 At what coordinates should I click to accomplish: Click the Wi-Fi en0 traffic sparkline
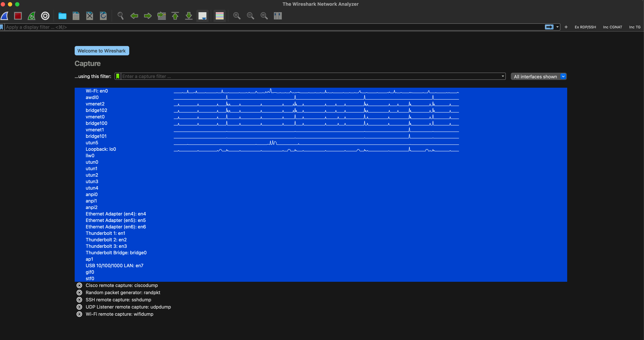(x=316, y=91)
